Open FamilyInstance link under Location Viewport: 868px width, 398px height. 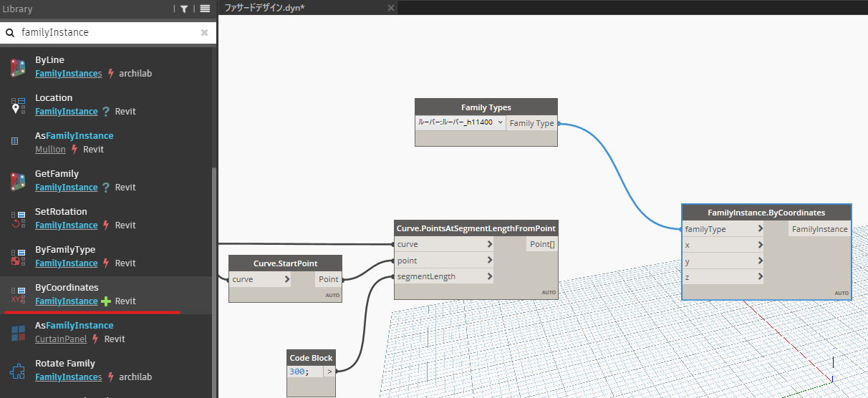(x=66, y=112)
